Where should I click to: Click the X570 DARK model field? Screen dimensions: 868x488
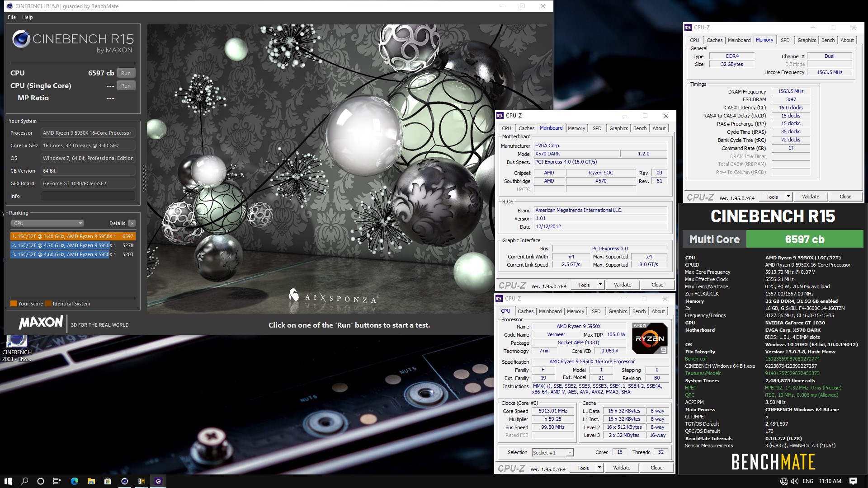tap(576, 154)
